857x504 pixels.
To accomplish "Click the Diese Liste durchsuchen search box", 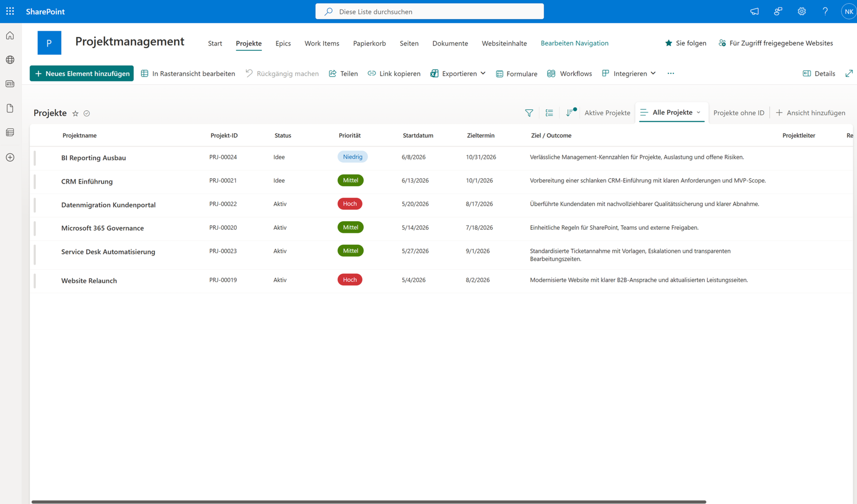I will click(x=430, y=11).
